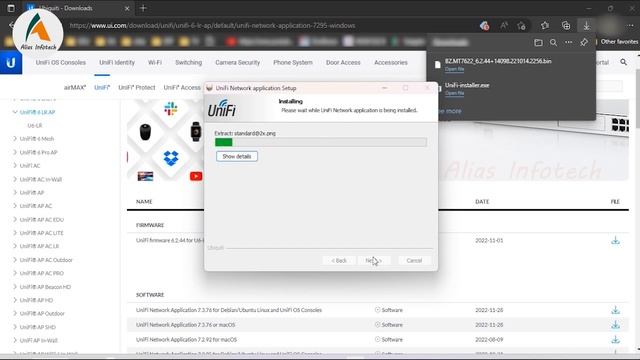Click Cancel in UniFi Setup dialog
This screenshot has height=360, width=640.
point(414,260)
